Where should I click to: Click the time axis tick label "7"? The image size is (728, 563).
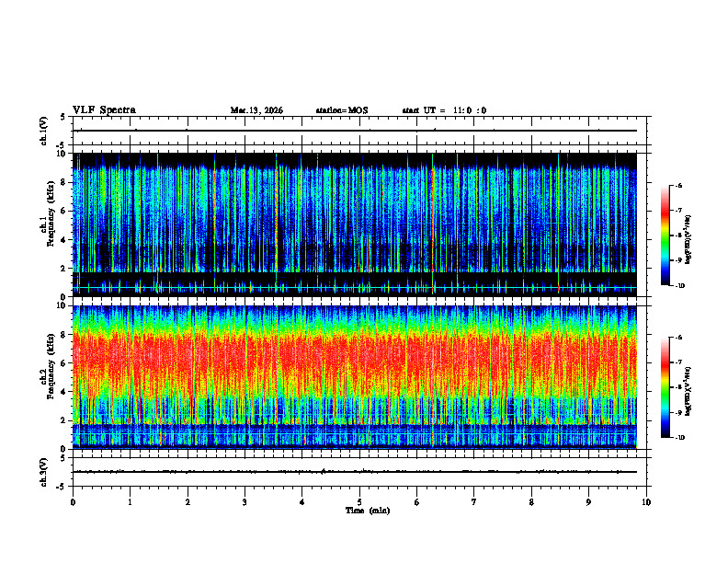474,502
